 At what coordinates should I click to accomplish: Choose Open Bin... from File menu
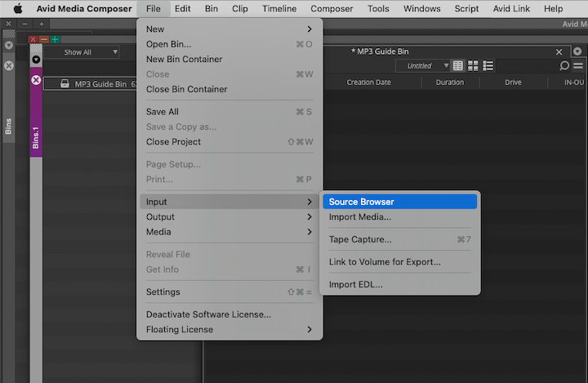point(229,44)
